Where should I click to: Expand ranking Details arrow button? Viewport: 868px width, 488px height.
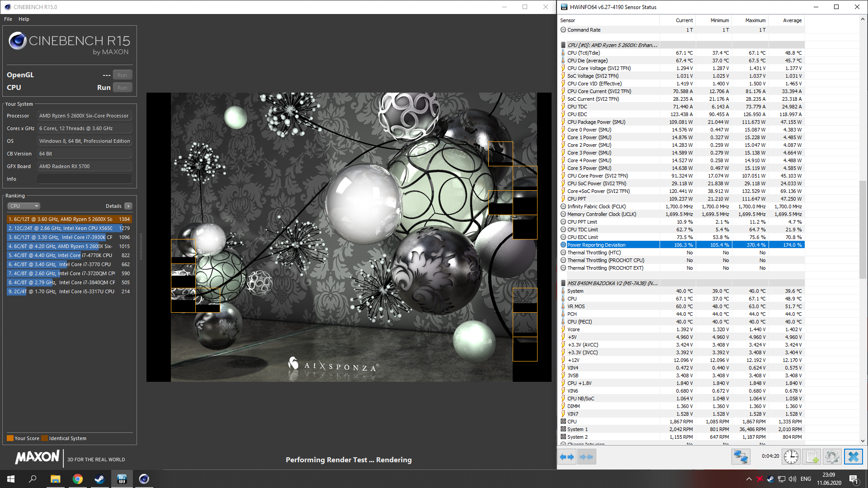click(128, 206)
